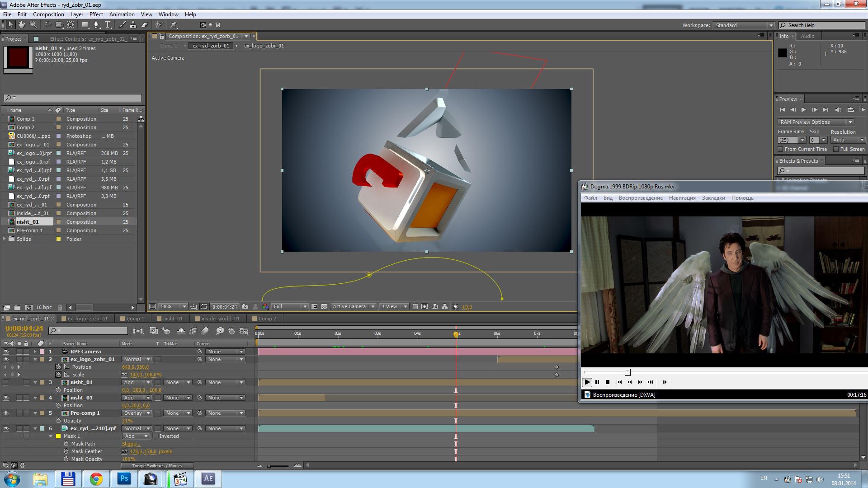Select the Hand tool
868x488 pixels.
tap(21, 25)
